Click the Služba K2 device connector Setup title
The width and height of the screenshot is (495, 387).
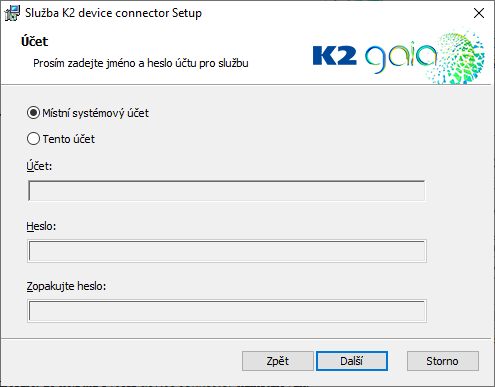pyautogui.click(x=113, y=13)
